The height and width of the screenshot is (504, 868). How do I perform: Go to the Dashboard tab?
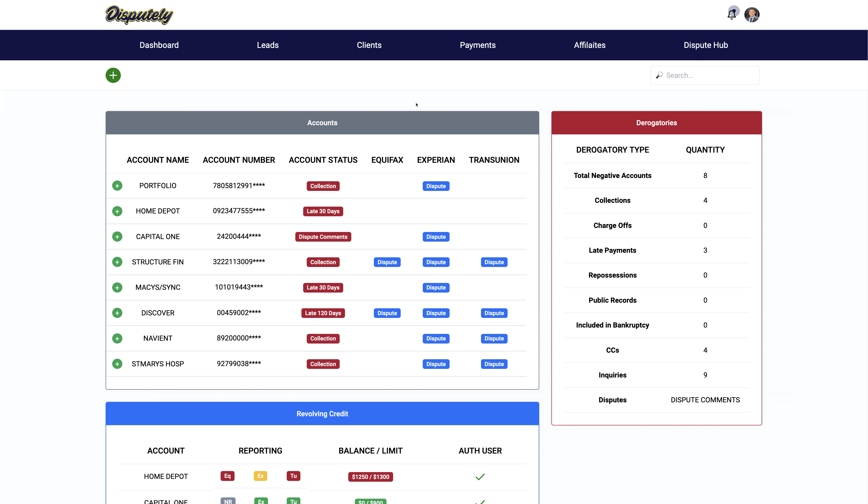point(159,45)
